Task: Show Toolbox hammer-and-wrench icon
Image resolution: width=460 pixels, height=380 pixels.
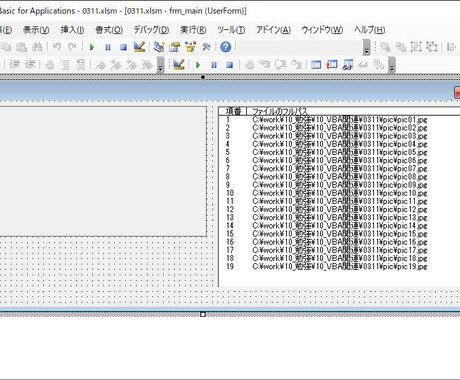Action: point(206,47)
